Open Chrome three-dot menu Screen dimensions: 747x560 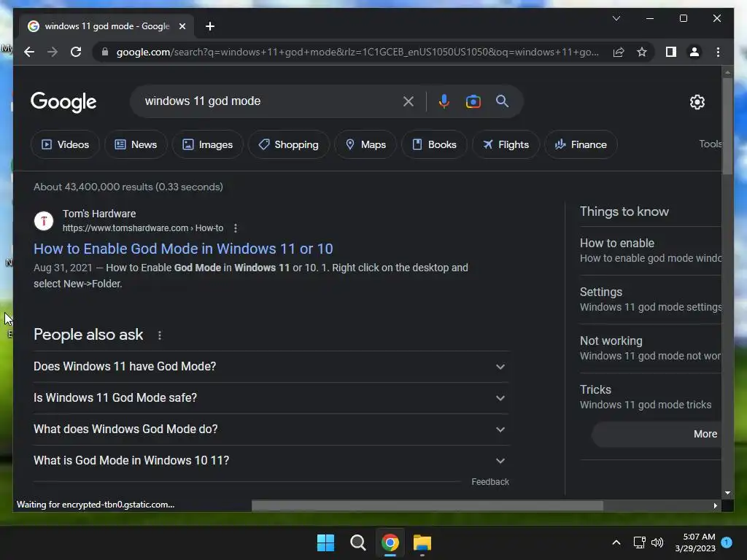[x=718, y=52]
